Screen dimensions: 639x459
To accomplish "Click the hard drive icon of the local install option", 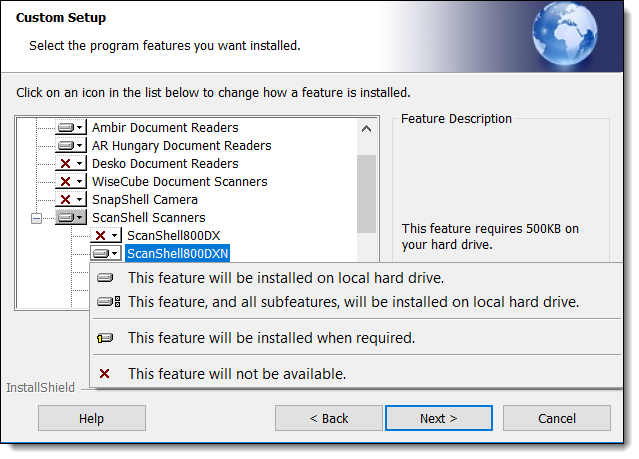I will click(x=105, y=278).
